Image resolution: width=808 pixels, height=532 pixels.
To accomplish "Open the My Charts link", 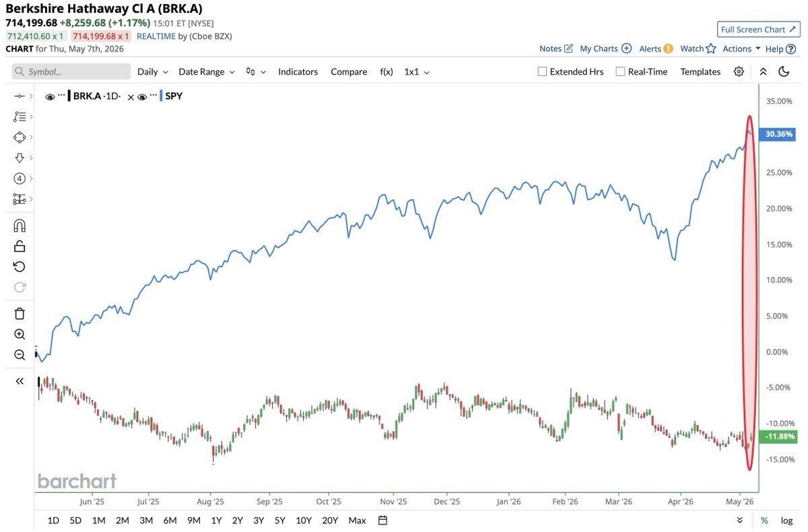I will click(x=599, y=48).
